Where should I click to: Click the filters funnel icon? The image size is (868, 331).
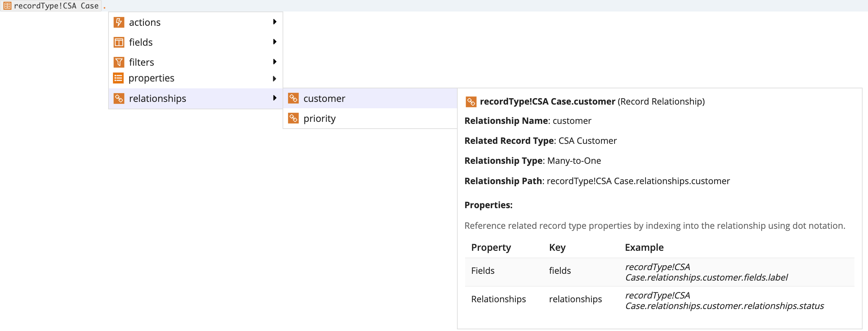point(119,62)
